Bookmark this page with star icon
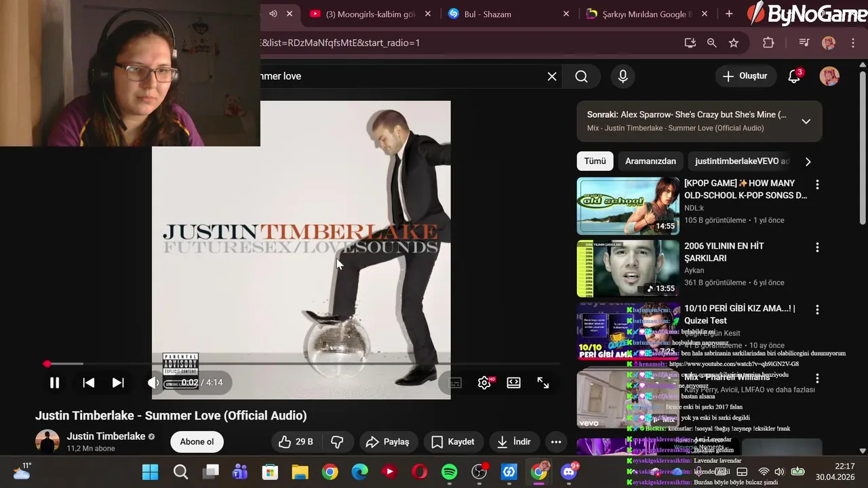Screen dimensions: 868x488 click(734, 43)
